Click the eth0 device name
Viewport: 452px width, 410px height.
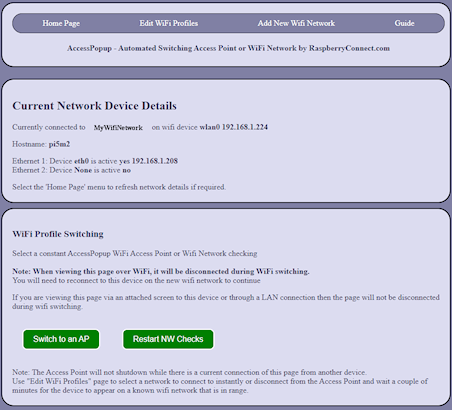(81, 161)
